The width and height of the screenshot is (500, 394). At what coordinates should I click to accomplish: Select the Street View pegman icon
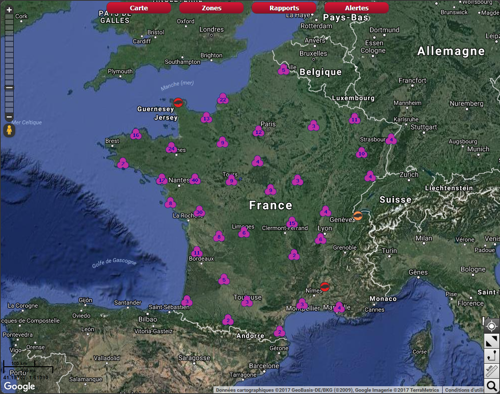click(x=9, y=130)
